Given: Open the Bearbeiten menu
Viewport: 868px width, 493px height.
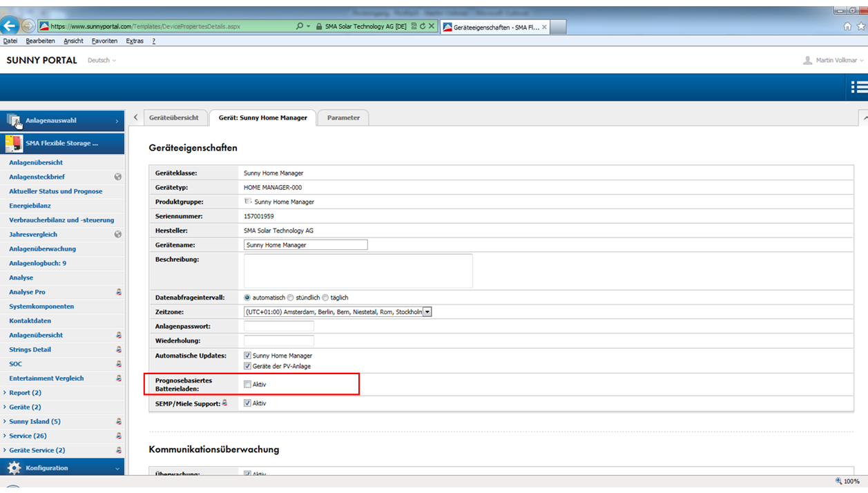Looking at the screenshot, I should point(41,41).
